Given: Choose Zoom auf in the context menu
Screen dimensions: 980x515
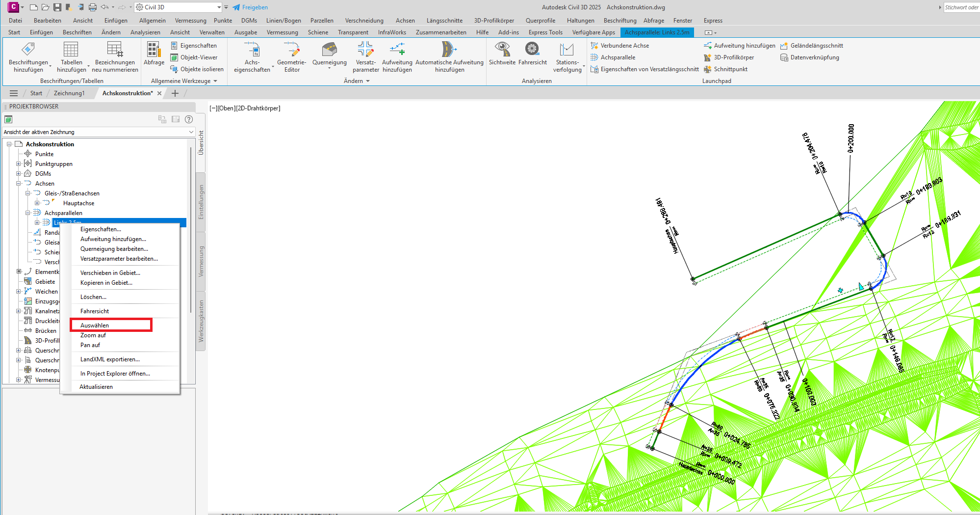Looking at the screenshot, I should (x=93, y=335).
